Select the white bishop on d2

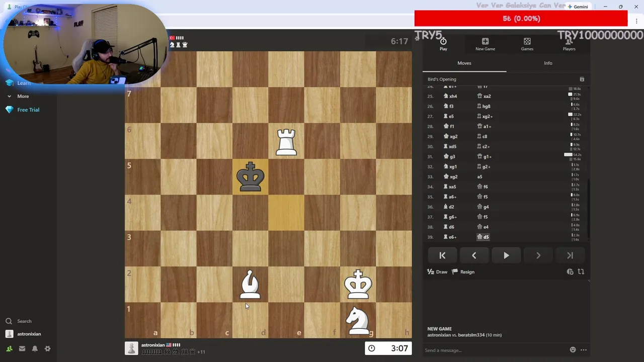250,285
